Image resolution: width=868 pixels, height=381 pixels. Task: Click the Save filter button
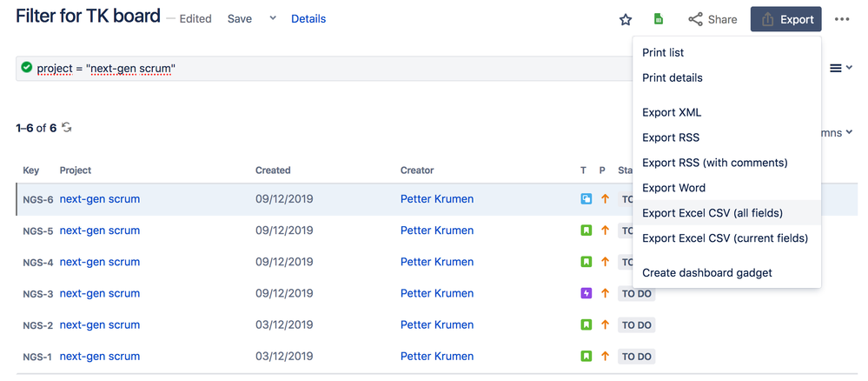click(240, 19)
